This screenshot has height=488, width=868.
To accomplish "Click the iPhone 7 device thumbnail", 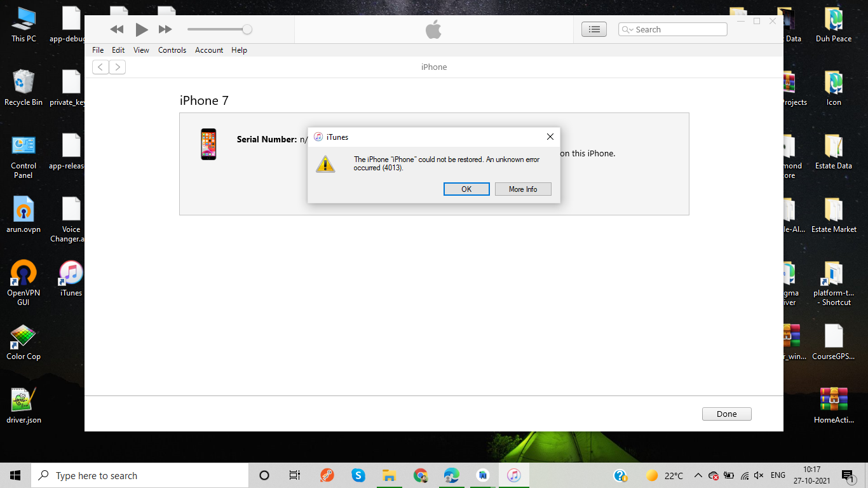I will pos(208,144).
